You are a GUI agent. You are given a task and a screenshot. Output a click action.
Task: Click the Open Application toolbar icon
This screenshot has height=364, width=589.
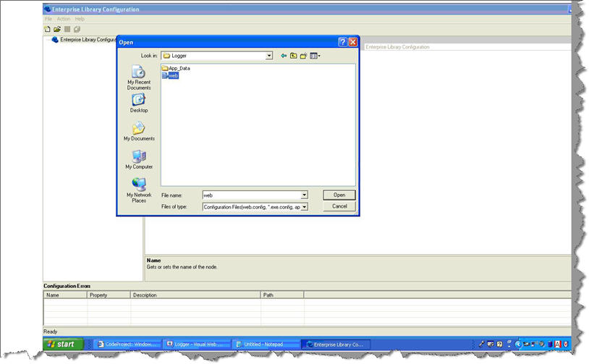pyautogui.click(x=57, y=29)
